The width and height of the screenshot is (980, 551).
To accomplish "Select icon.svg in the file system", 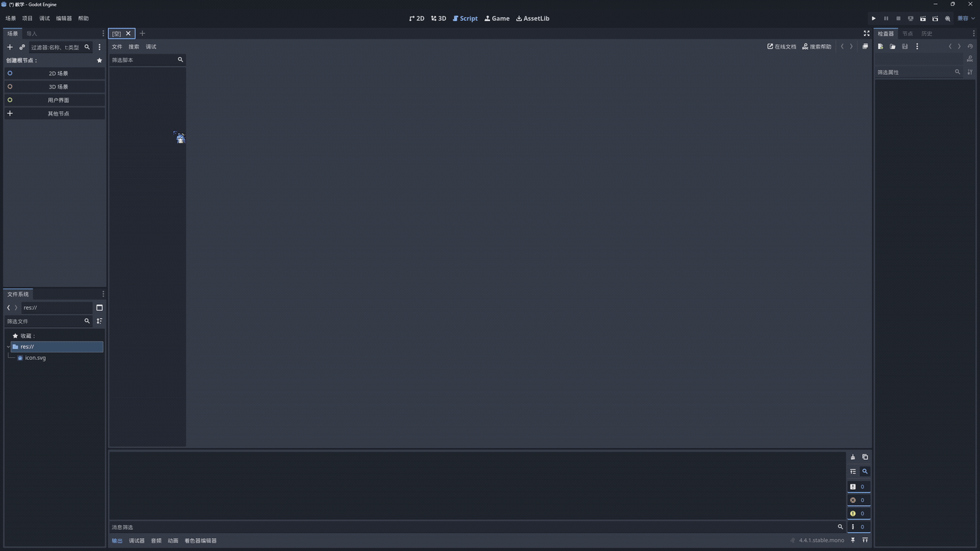I will (x=35, y=358).
